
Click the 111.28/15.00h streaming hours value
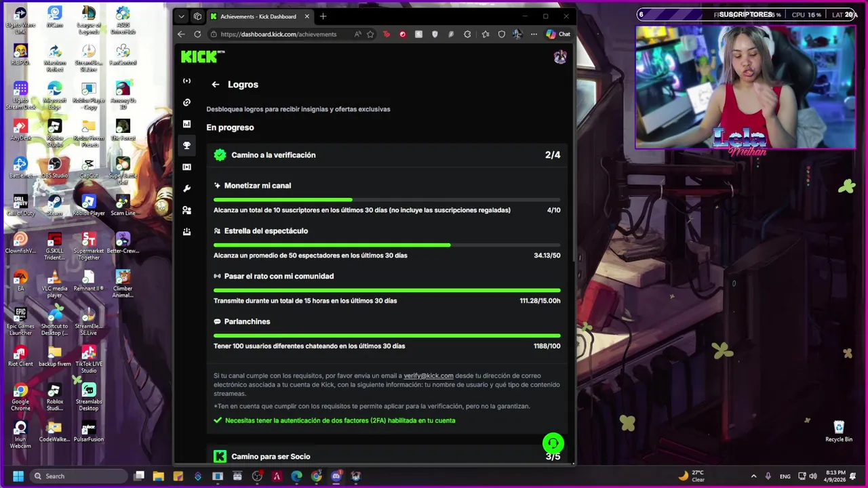click(x=540, y=301)
